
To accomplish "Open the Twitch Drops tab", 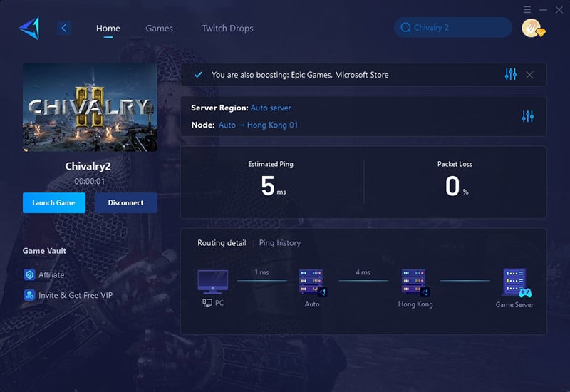I will [x=227, y=28].
